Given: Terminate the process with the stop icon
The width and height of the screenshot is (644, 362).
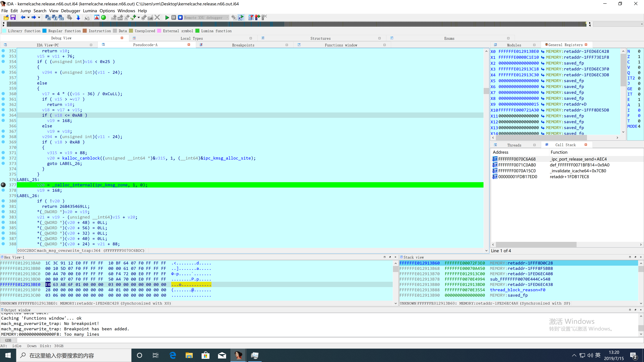Looking at the screenshot, I should point(180,17).
